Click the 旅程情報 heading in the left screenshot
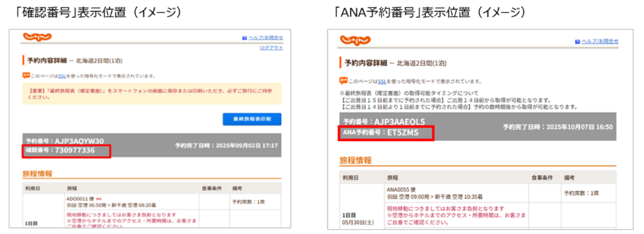The height and width of the screenshot is (234, 644). pos(37,173)
